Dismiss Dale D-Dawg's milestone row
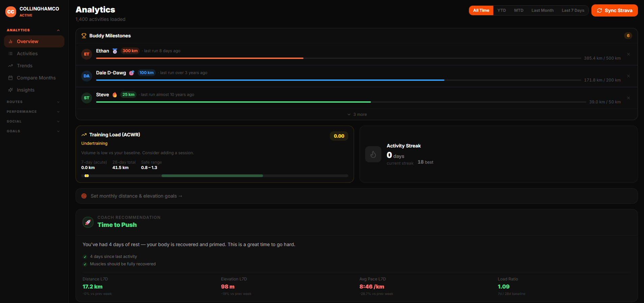 [x=628, y=76]
